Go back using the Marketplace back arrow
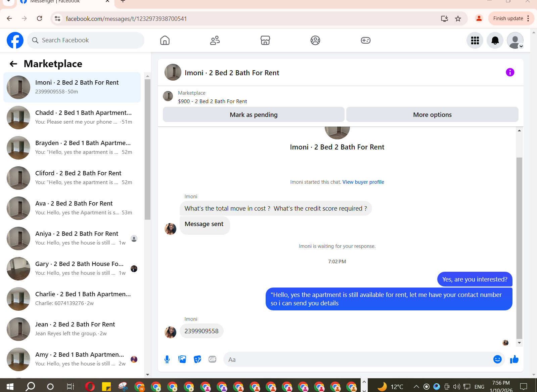Image resolution: width=537 pixels, height=392 pixels. click(x=13, y=64)
